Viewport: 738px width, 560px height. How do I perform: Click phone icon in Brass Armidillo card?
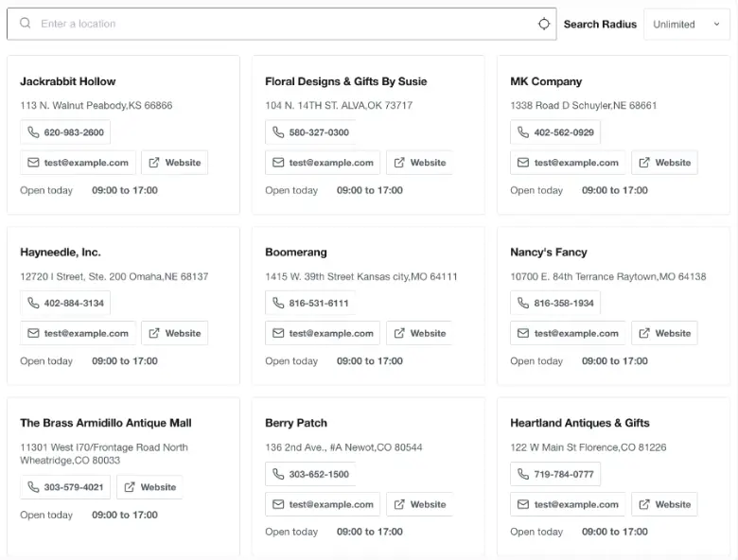click(x=33, y=487)
